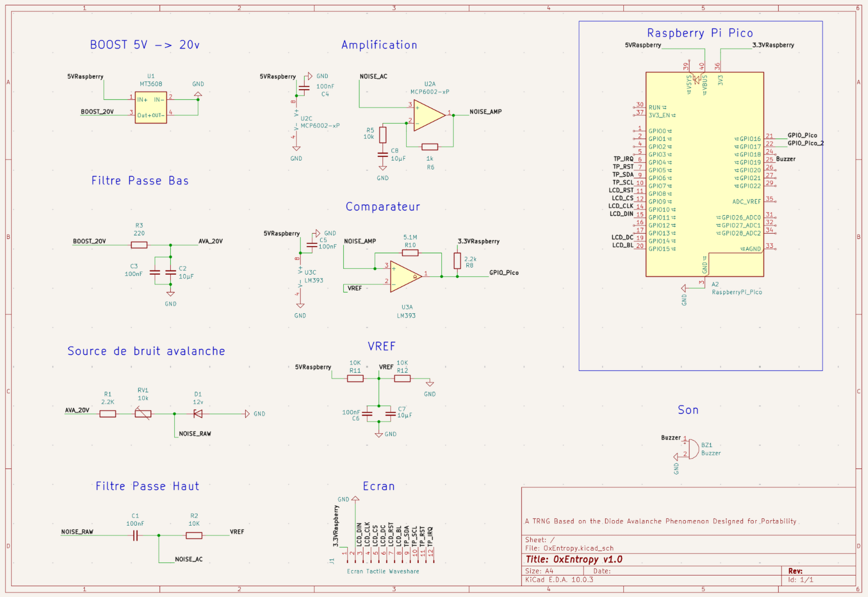Select the 'Filtre Passe Bas' heading
The width and height of the screenshot is (868, 597).
[140, 181]
